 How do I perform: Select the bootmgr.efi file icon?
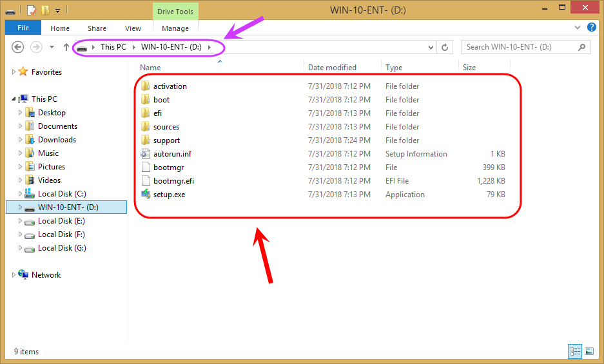coord(145,180)
